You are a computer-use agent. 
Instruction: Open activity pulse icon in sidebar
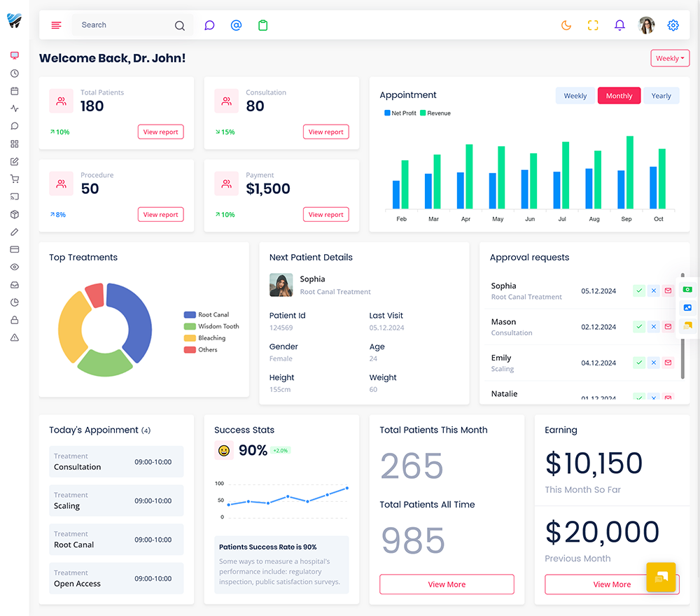[15, 108]
